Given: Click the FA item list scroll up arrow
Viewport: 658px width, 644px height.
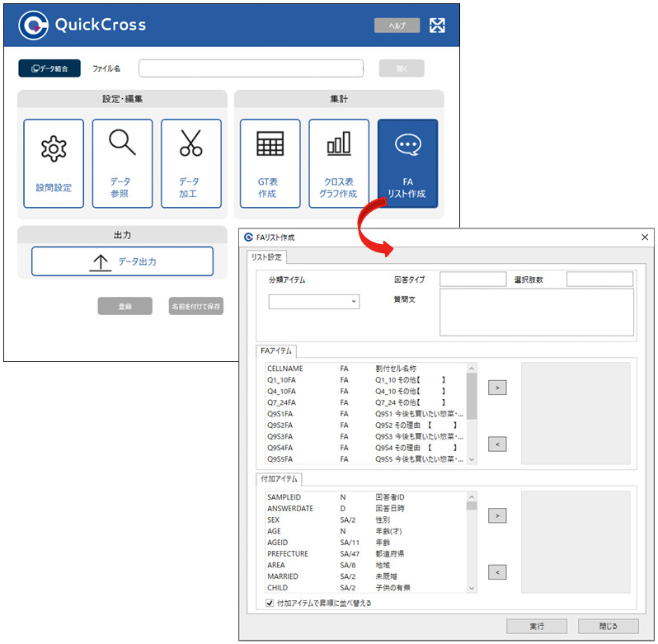Looking at the screenshot, I should coord(472,369).
